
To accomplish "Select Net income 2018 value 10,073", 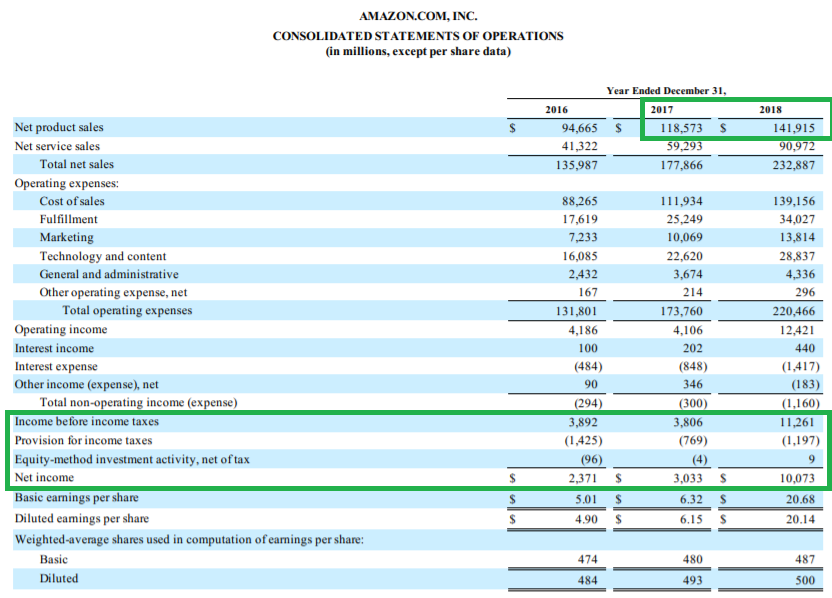I will [797, 478].
